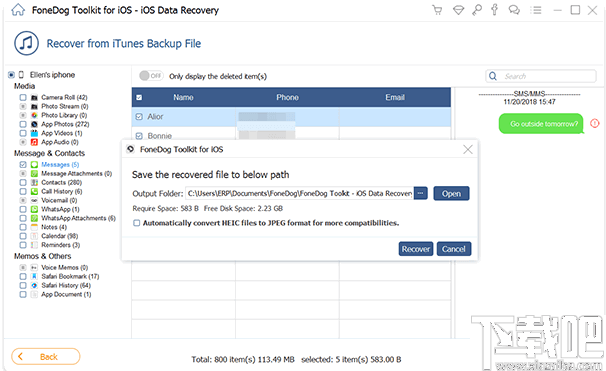Select Notes (4) in sidebar

coord(54,227)
